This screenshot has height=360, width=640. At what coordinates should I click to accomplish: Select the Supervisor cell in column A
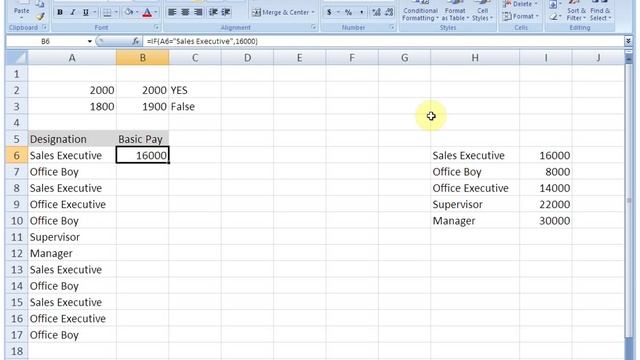72,237
